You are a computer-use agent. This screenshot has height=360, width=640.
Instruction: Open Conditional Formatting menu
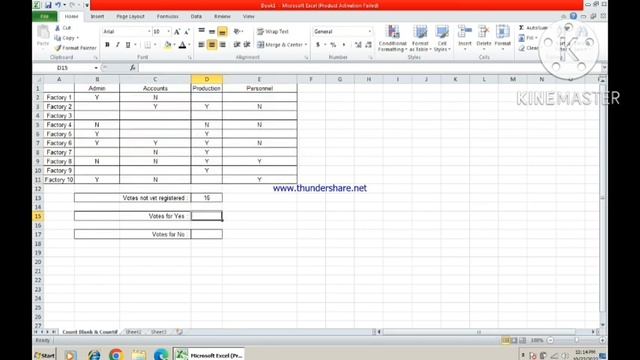(x=393, y=38)
